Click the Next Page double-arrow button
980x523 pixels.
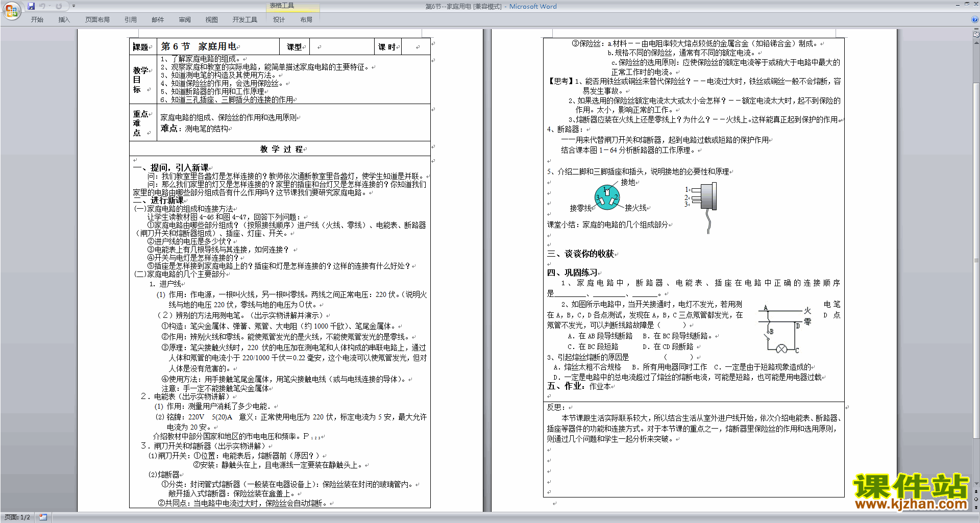[976, 507]
